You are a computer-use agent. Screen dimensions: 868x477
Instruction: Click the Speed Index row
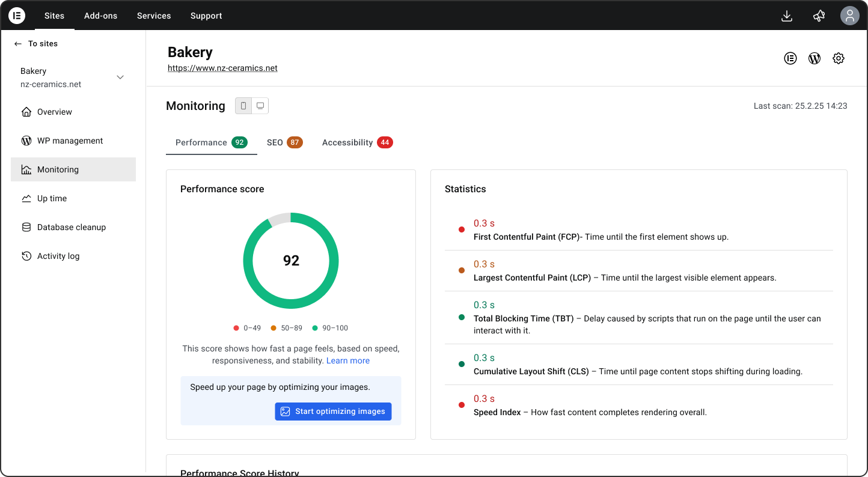pyautogui.click(x=639, y=406)
